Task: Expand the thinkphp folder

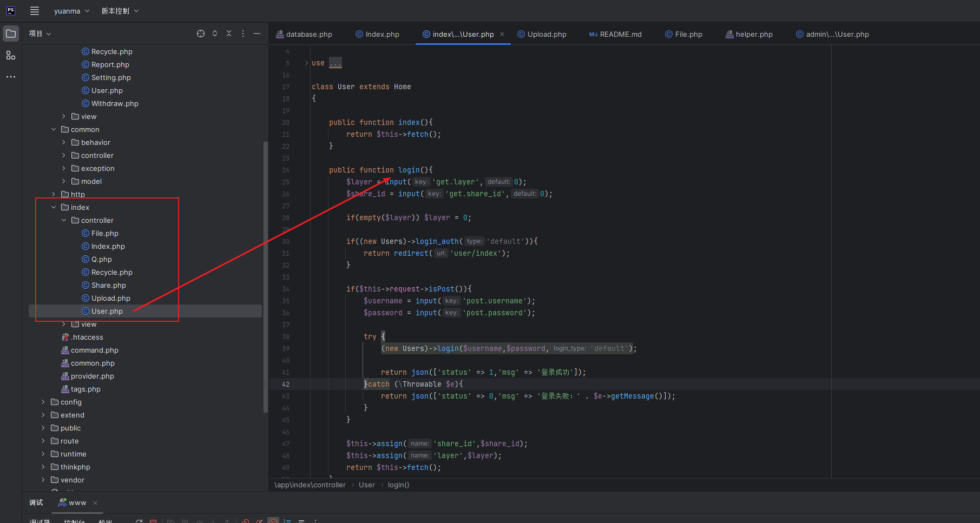Action: click(43, 467)
